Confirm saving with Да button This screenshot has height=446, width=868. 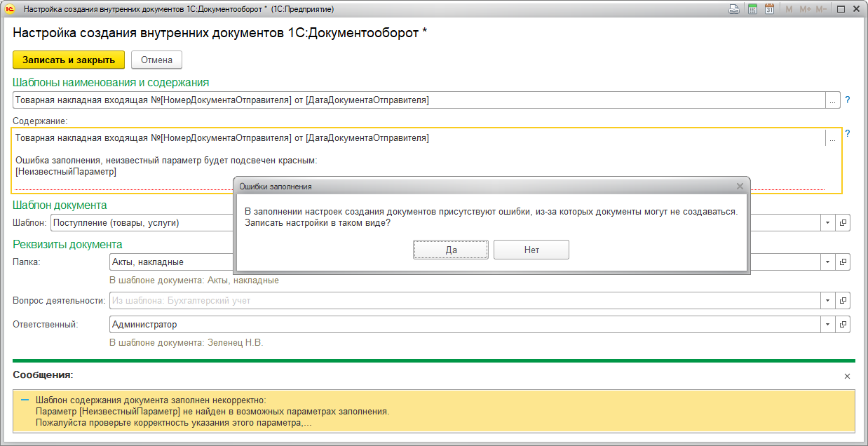451,250
